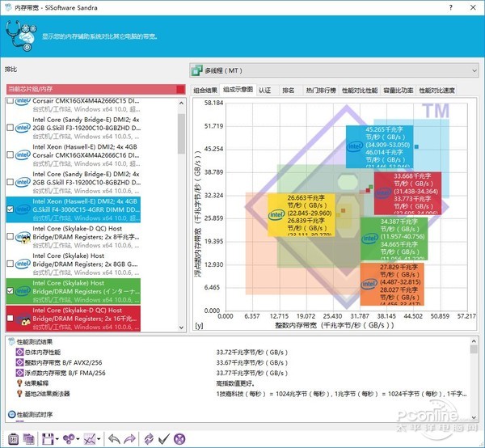Open the 容量比功率 tab
This screenshot has width=485, height=448.
click(x=398, y=91)
